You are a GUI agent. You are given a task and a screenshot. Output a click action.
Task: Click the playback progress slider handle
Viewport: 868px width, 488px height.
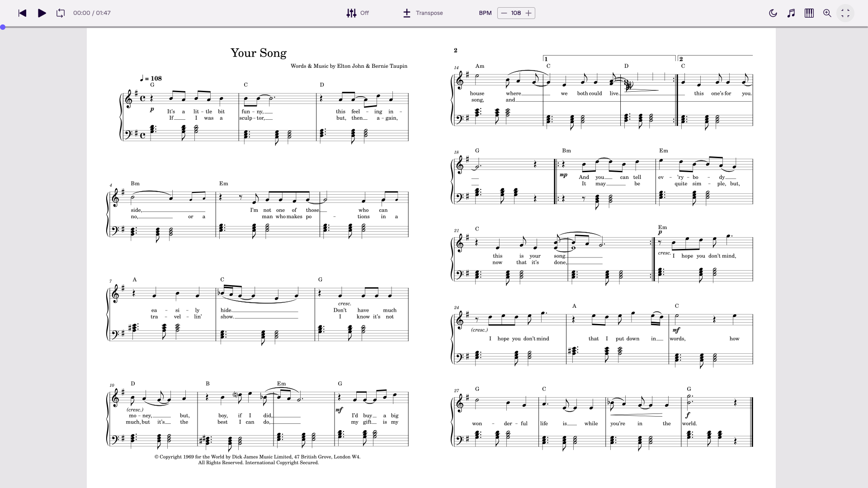[x=3, y=27]
